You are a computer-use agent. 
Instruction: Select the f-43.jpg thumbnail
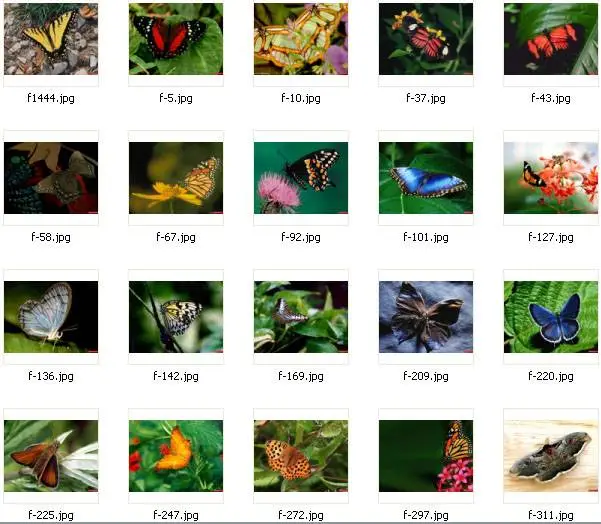click(551, 39)
